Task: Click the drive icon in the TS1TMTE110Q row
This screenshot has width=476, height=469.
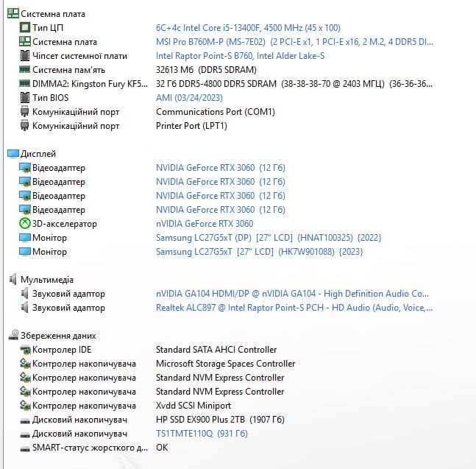Action: coord(25,434)
